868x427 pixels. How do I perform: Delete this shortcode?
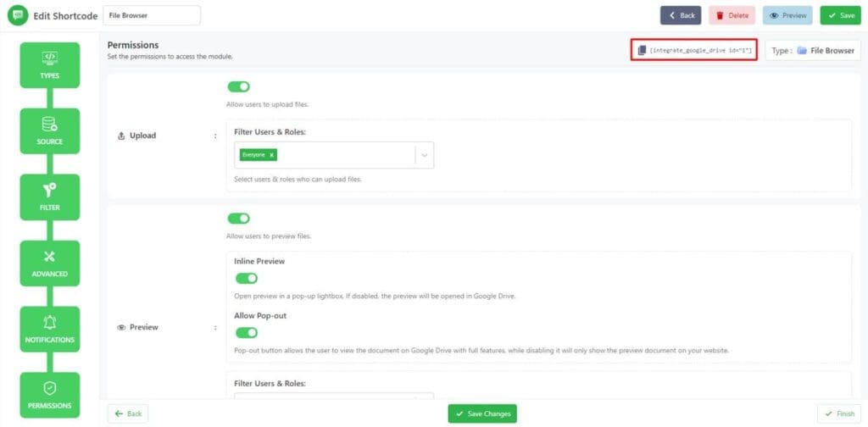[x=732, y=15]
